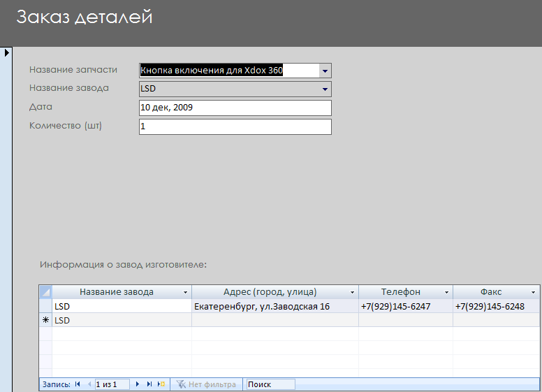Open Факс column filter arrow
542x392 pixels.
[x=534, y=293]
